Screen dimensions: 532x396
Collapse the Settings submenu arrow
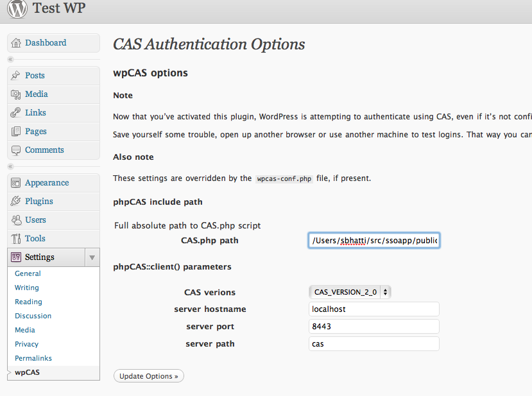[92, 257]
